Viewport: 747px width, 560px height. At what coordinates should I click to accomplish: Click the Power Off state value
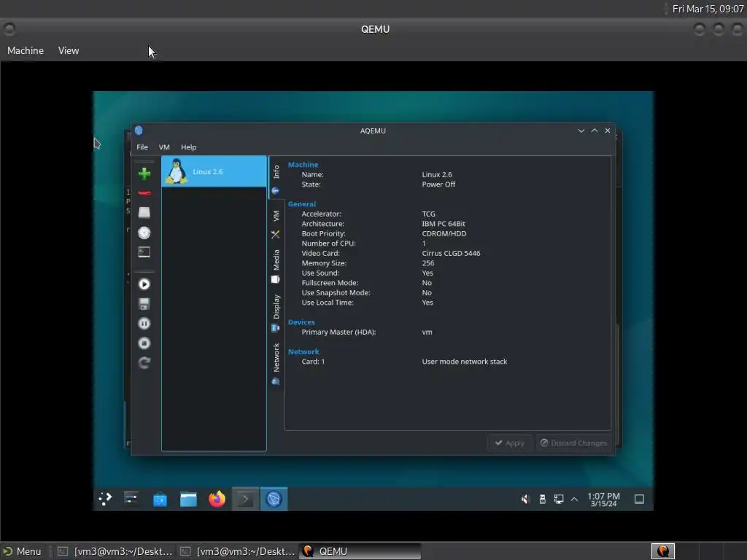(x=438, y=184)
